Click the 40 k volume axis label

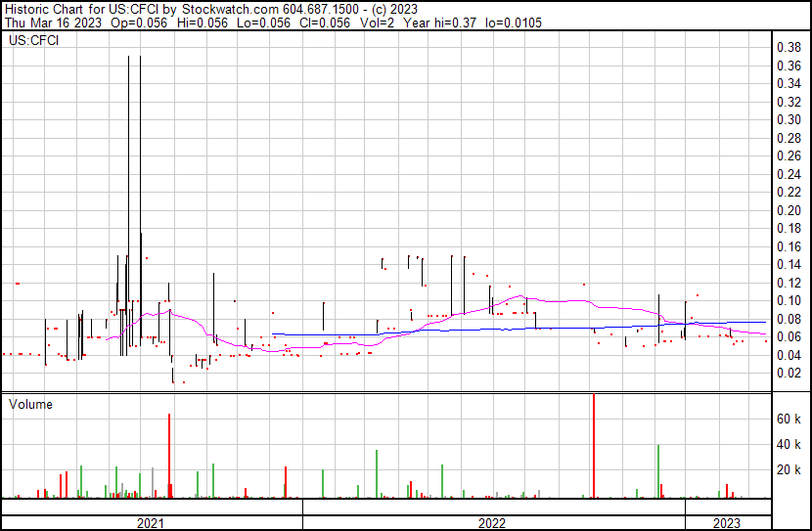[x=789, y=444]
